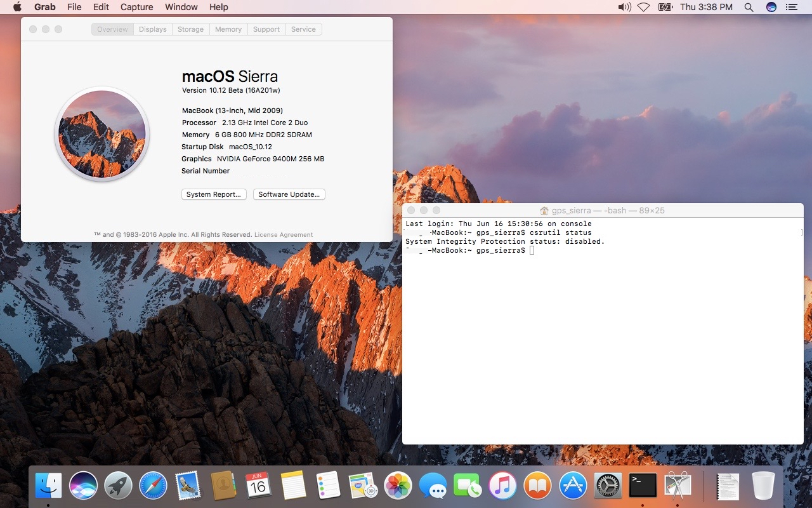Open Maps icon in Dock
The height and width of the screenshot is (508, 812).
(x=363, y=486)
